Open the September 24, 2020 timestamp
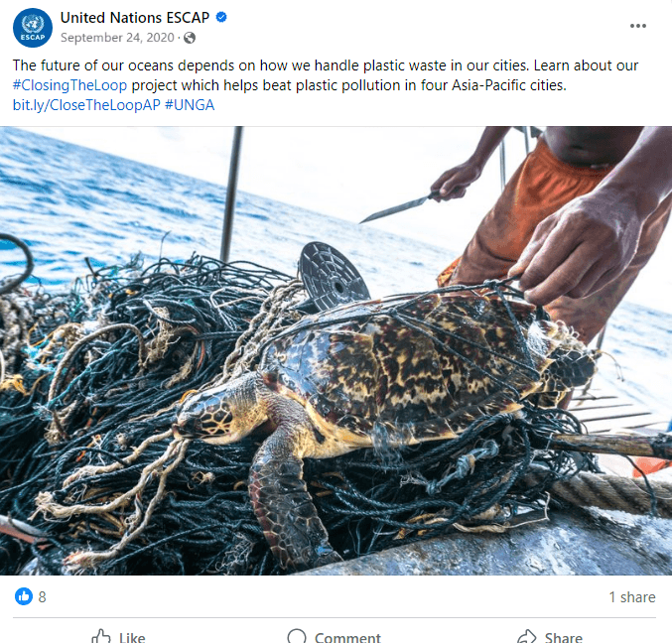 pos(117,38)
